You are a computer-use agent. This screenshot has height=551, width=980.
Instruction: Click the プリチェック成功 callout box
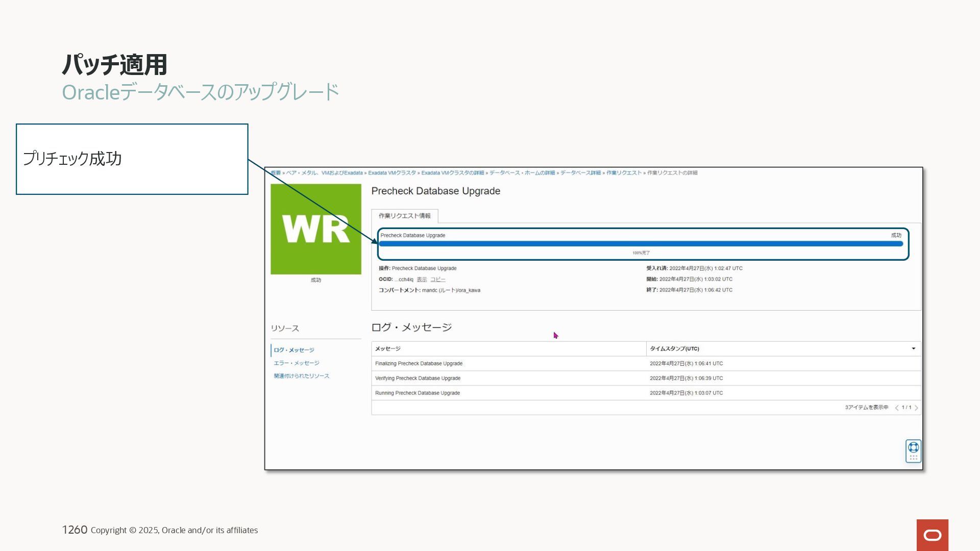(x=132, y=159)
